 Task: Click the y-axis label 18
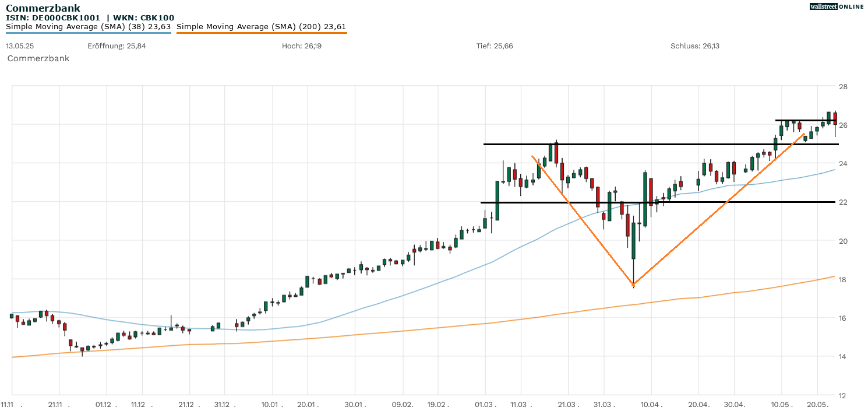pyautogui.click(x=844, y=280)
